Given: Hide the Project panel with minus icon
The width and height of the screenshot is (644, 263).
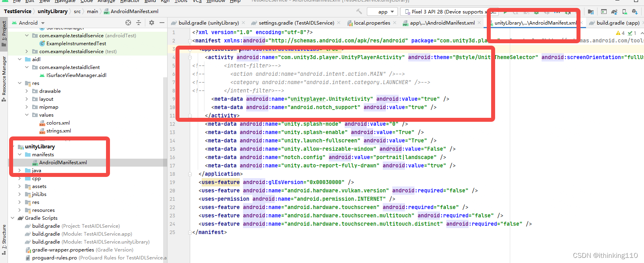Looking at the screenshot, I should pyautogui.click(x=162, y=23).
